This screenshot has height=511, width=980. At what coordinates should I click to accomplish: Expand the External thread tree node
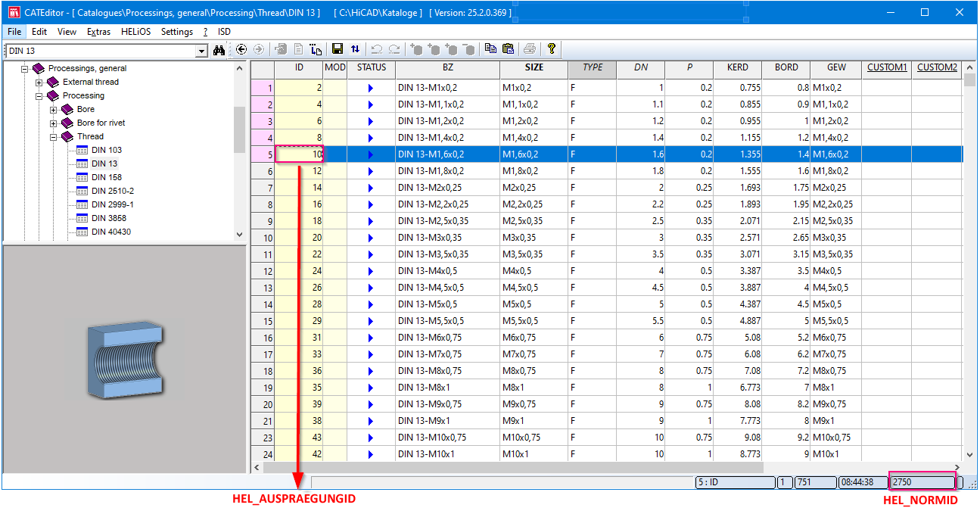(39, 82)
